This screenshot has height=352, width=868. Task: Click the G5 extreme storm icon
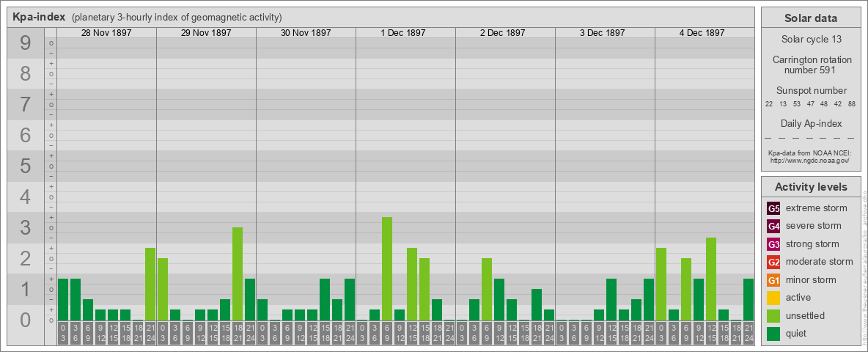click(x=773, y=208)
